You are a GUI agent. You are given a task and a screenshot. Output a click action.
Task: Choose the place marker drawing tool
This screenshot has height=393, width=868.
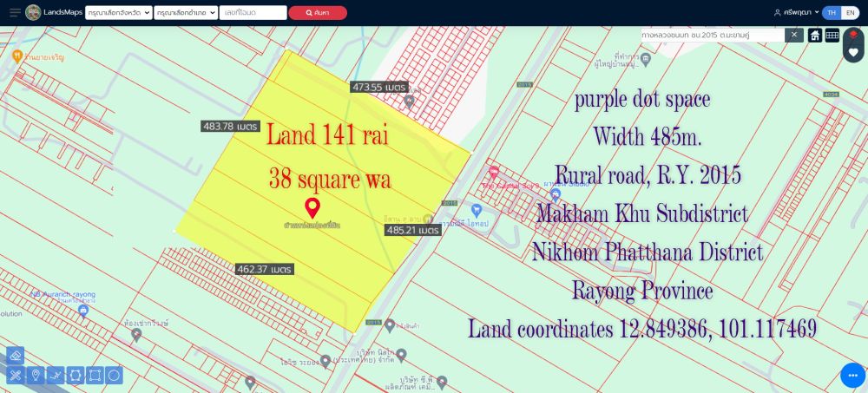click(36, 375)
